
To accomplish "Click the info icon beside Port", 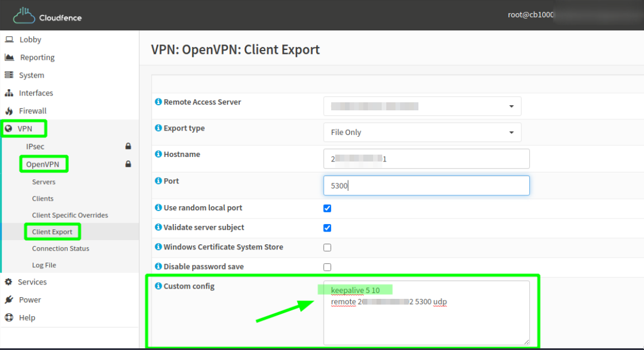I will click(158, 180).
